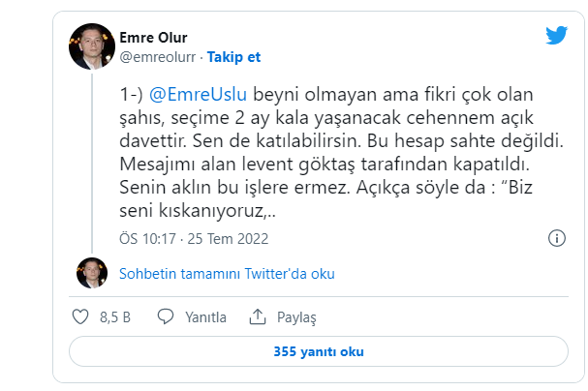Follow the account via Takip et
This screenshot has height=391, width=588.
(233, 57)
